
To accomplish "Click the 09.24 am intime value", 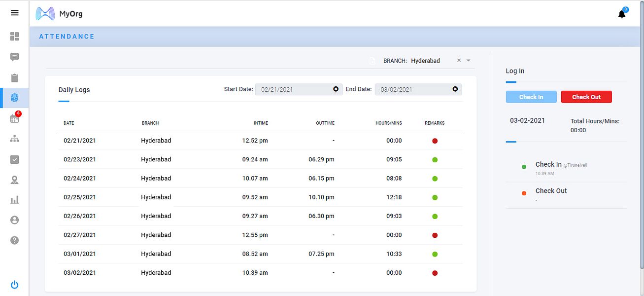I will (255, 159).
